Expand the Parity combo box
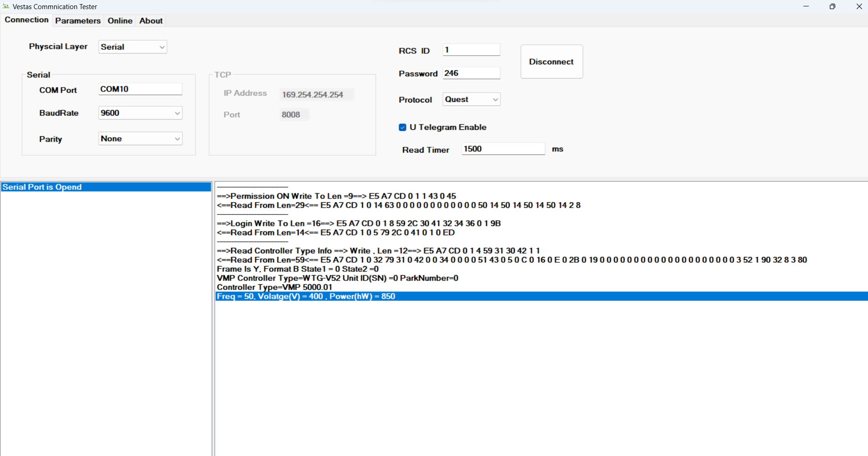 140,138
